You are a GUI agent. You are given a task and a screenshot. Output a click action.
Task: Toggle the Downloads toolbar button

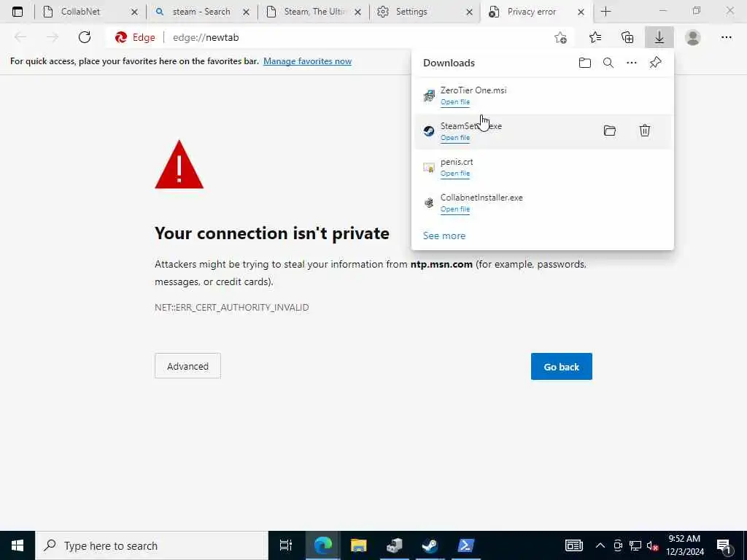pos(659,37)
